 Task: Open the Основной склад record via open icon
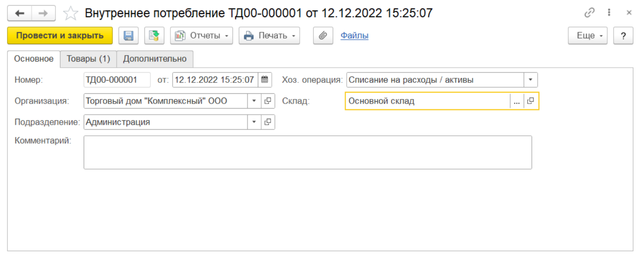click(x=531, y=101)
